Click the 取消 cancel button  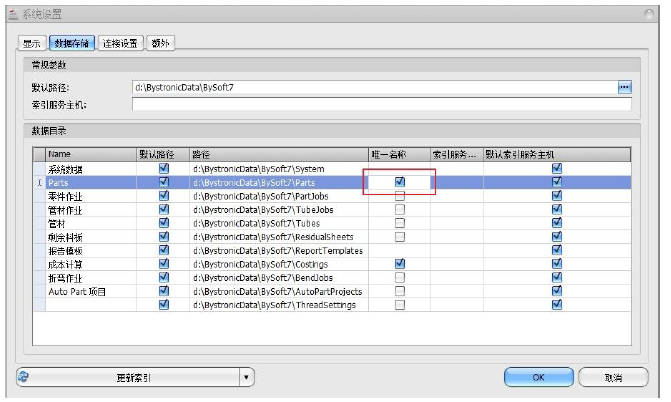[x=613, y=377]
